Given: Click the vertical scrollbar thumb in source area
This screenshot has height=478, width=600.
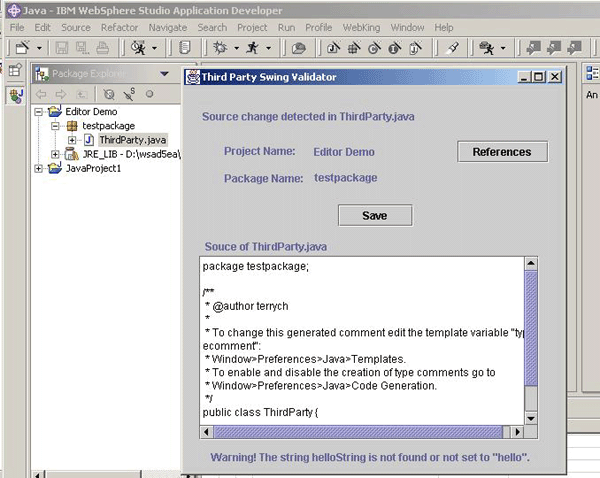Looking at the screenshot, I should click(531, 329).
